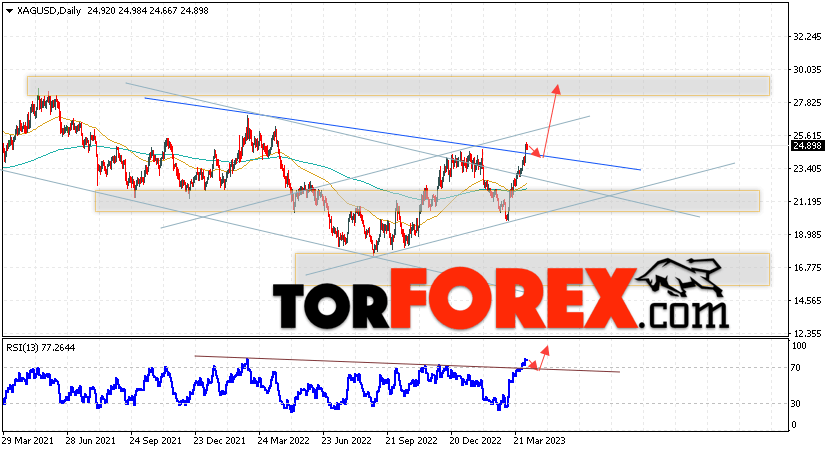Image resolution: width=829 pixels, height=452 pixels.
Task: Select the XAGUSD,Daily chart title
Action: pos(48,11)
